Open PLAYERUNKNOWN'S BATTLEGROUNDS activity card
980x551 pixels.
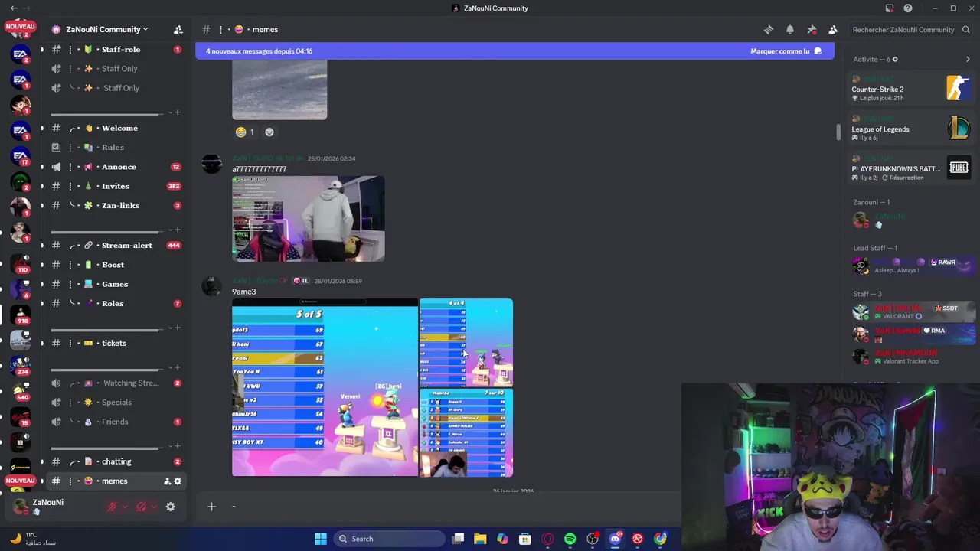(x=910, y=168)
